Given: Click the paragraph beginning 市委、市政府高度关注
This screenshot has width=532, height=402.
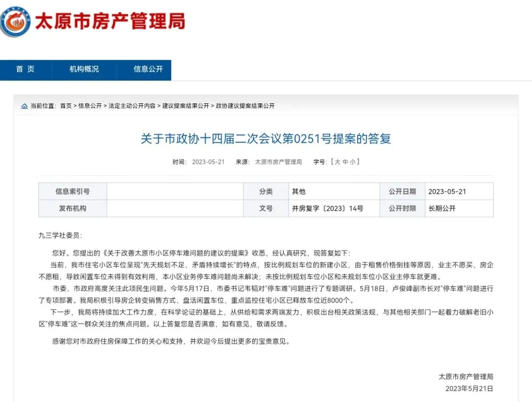Looking at the screenshot, I should 266,295.
